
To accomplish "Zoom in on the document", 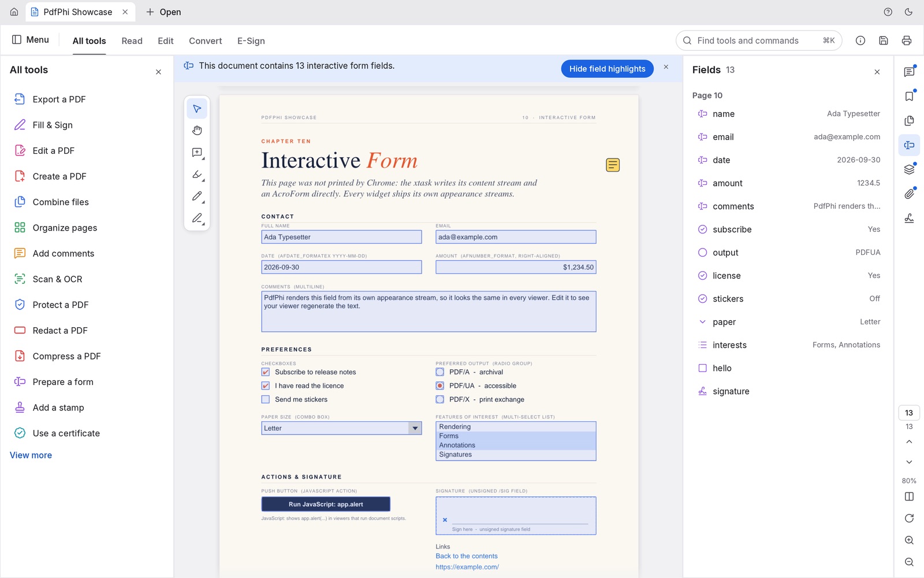I will click(x=909, y=540).
